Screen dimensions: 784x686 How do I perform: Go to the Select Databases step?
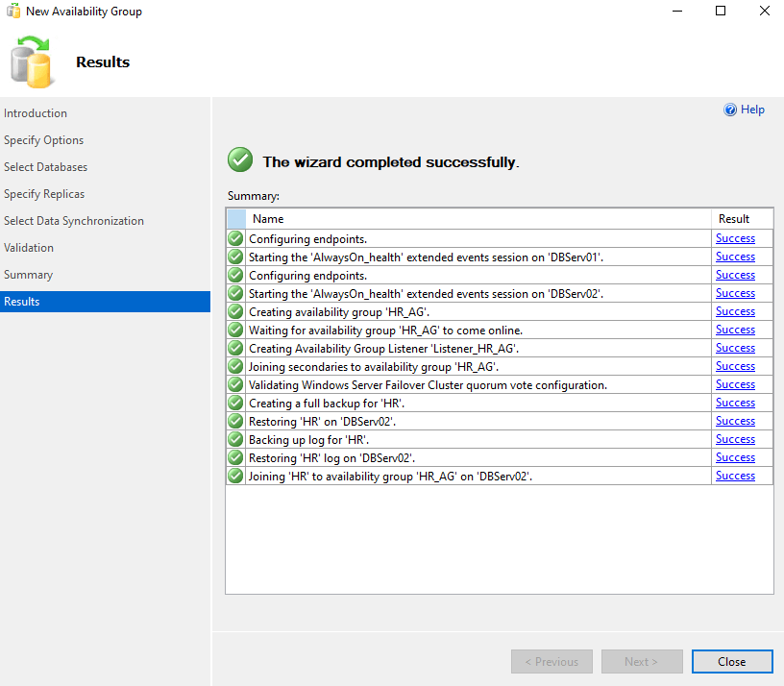coord(45,167)
